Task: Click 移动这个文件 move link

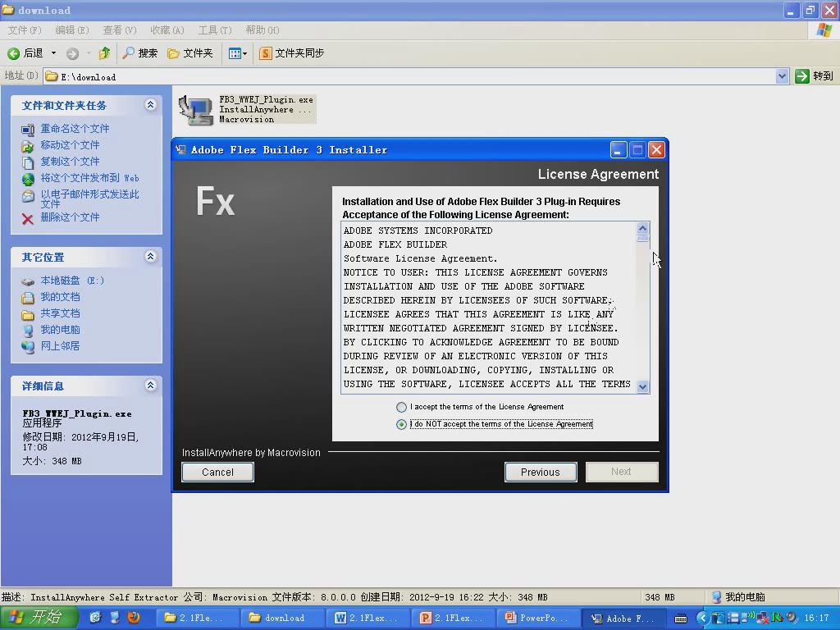Action: (x=71, y=145)
